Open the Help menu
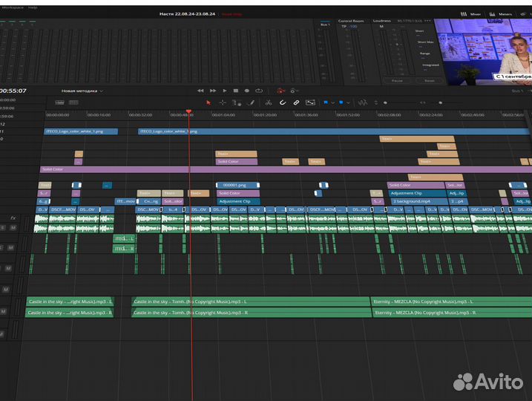This screenshot has width=532, height=401. [33, 6]
